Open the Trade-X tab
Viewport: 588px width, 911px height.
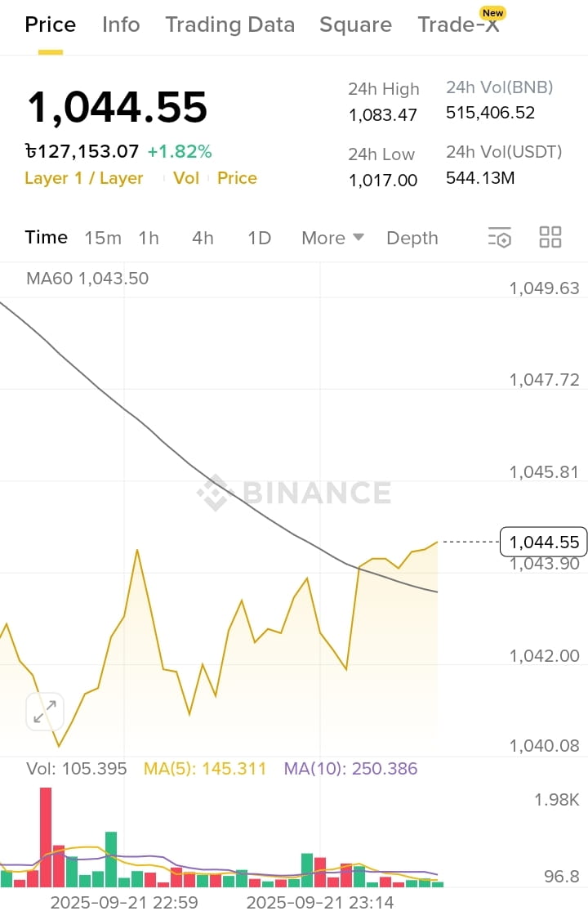(458, 25)
